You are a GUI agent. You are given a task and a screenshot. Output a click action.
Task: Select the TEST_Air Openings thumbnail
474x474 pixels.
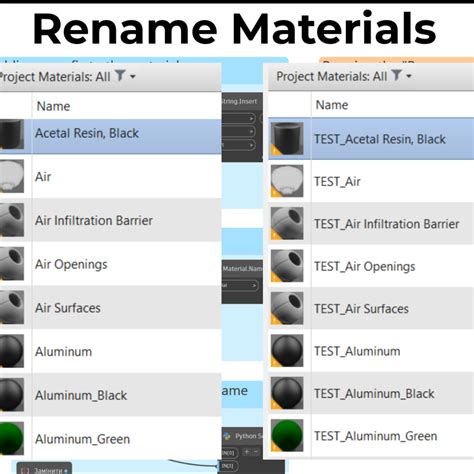(287, 266)
